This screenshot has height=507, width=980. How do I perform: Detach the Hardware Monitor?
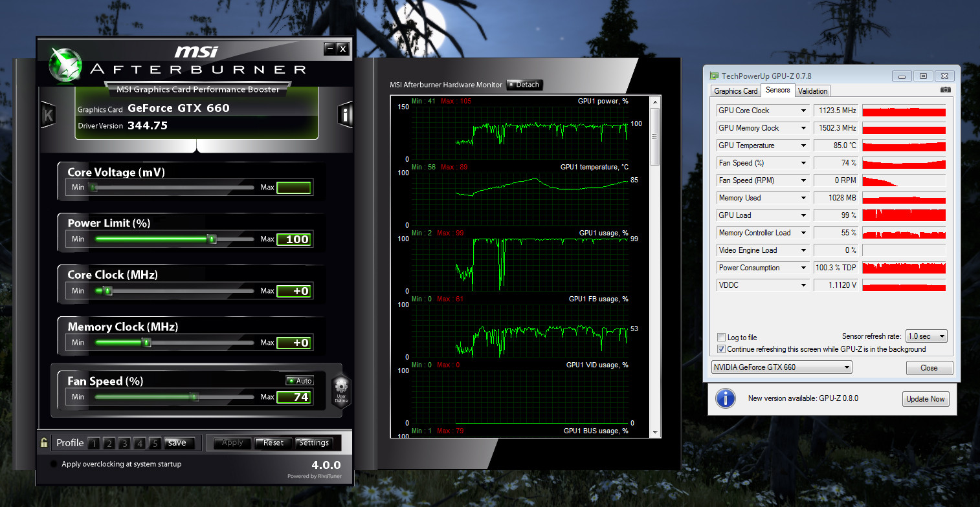coord(524,85)
